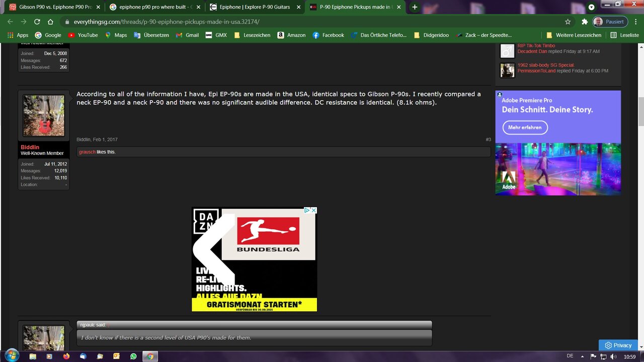Switch to the Gibson P90 vs. Epiphone P90 tab

(x=54, y=7)
